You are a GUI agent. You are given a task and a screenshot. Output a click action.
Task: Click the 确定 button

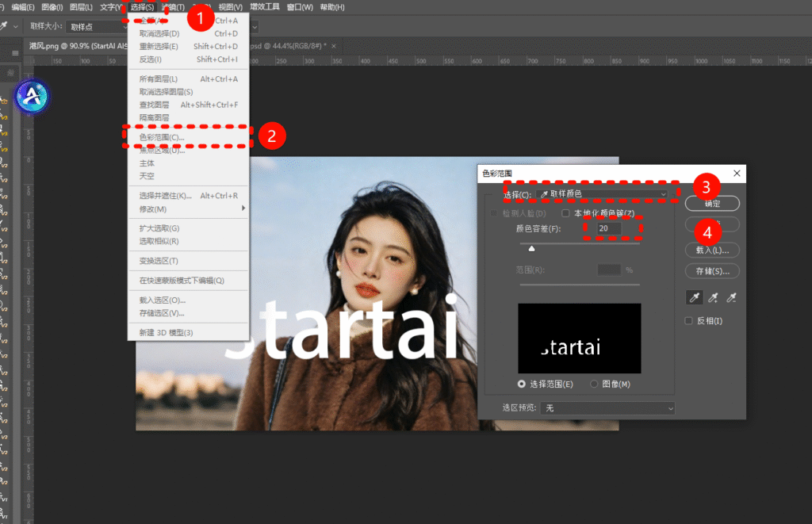(712, 204)
